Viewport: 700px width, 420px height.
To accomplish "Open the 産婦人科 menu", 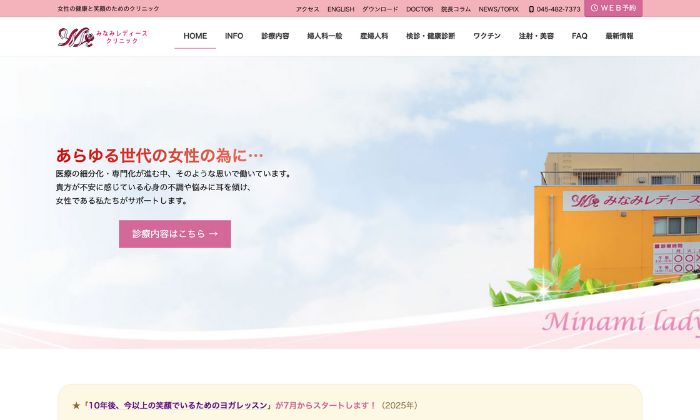I will [376, 36].
